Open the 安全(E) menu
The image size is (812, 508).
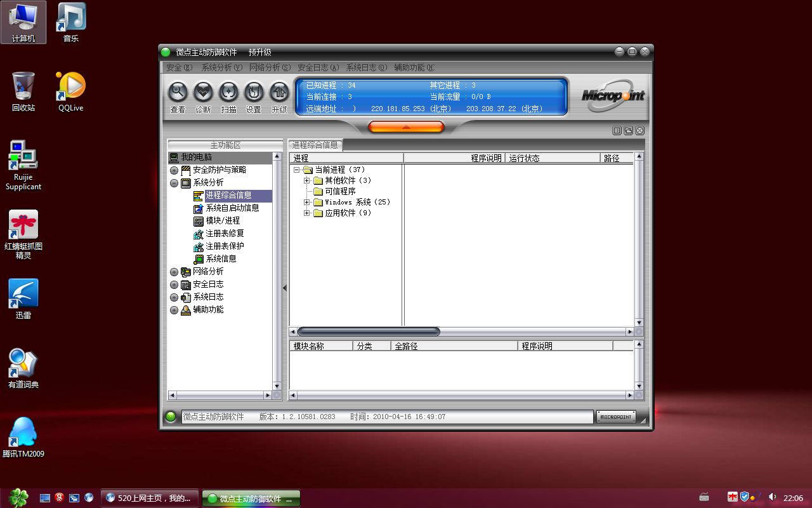coord(178,67)
